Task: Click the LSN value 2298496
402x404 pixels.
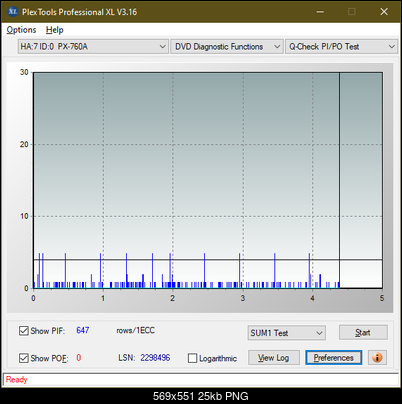Action: point(155,358)
